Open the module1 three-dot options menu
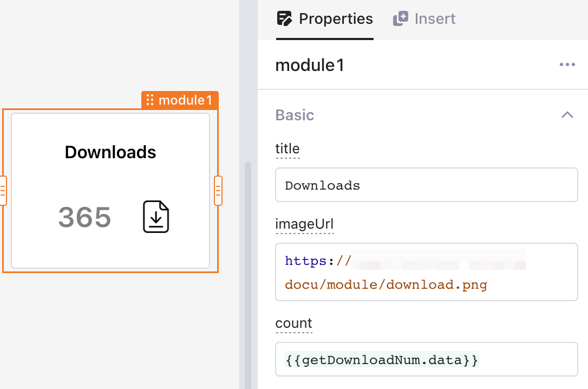 567,65
